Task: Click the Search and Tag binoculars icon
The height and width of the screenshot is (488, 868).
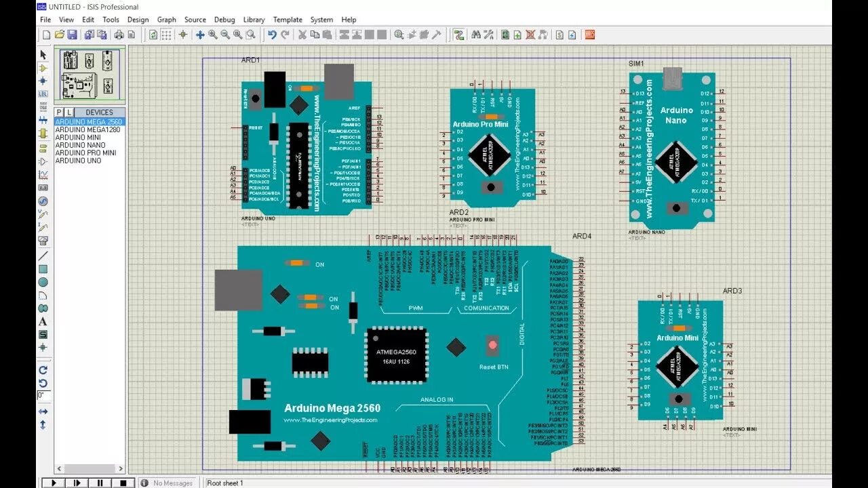Action: point(475,35)
